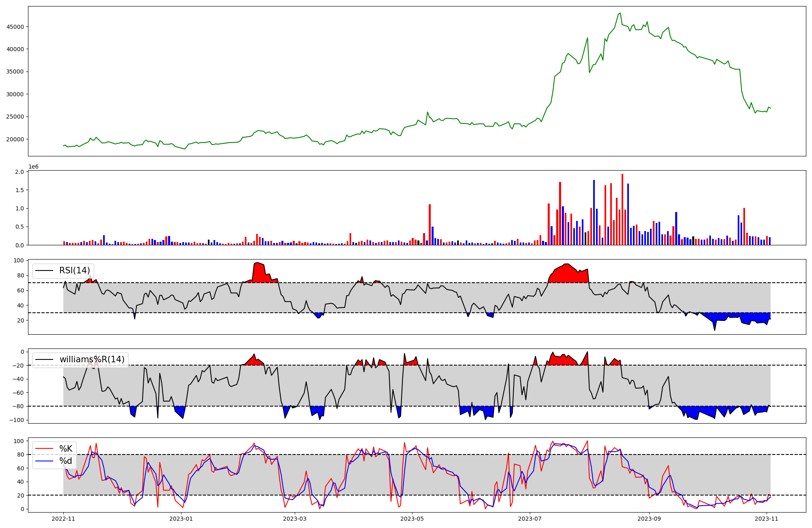812x528 pixels.
Task: Click the 45000 price axis tick label
Action: tap(15, 27)
